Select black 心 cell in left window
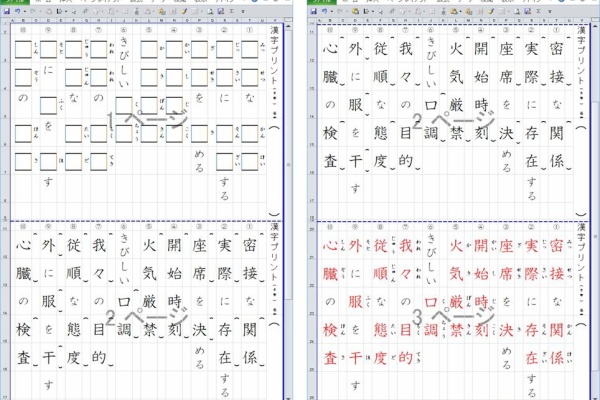Screen dimensions: 600x400 click(x=23, y=245)
